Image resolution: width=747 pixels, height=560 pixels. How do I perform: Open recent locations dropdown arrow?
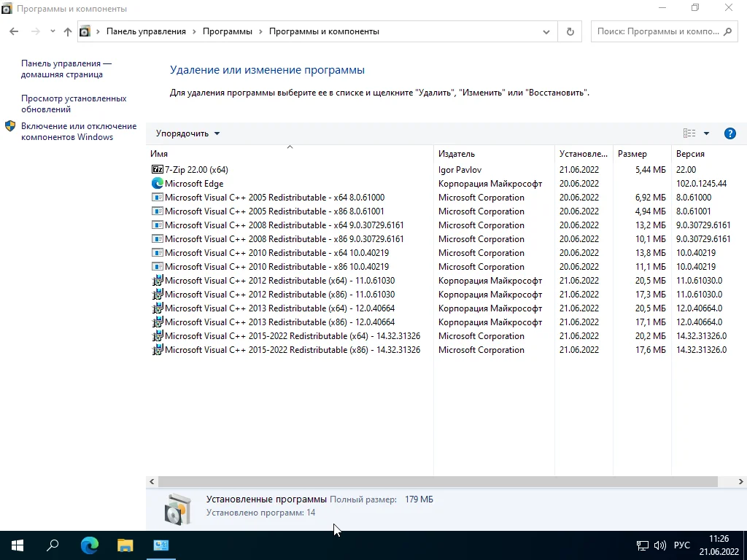click(x=53, y=31)
